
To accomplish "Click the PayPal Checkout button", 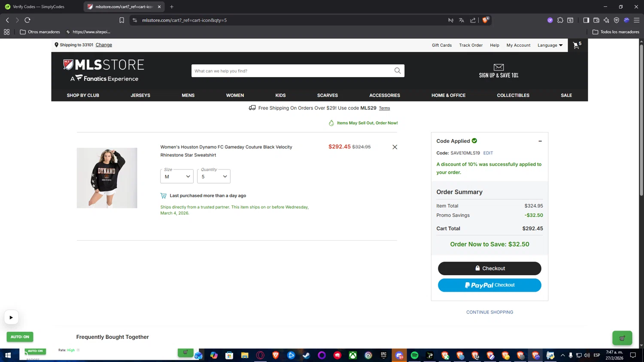I will pyautogui.click(x=489, y=285).
